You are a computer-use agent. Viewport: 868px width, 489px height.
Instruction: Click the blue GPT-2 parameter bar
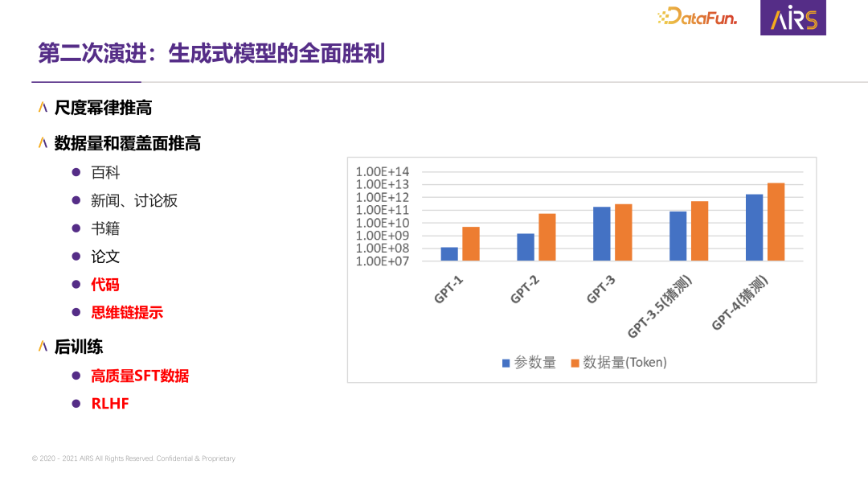click(x=526, y=247)
